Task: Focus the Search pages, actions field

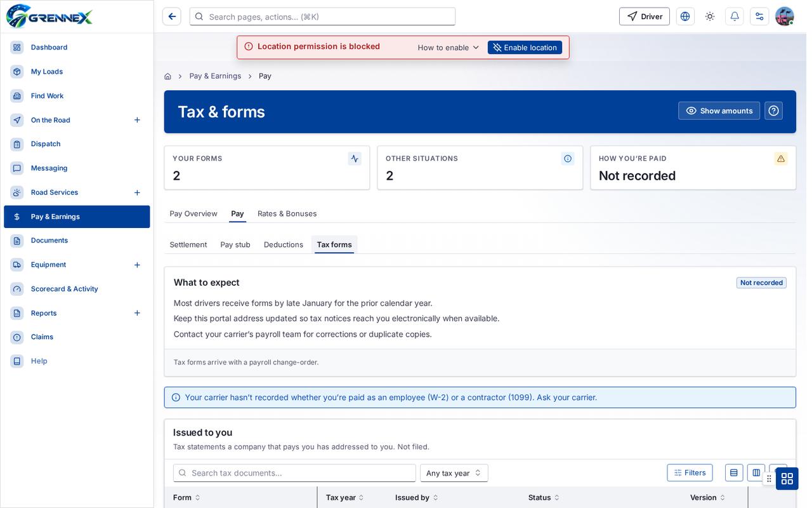Action: pyautogui.click(x=322, y=17)
